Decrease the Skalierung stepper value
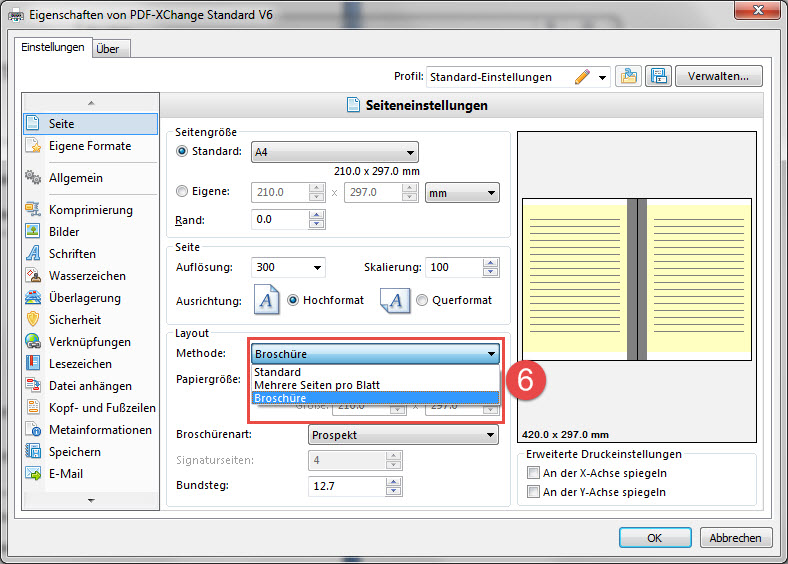Viewport: 788px width, 564px height. point(490,272)
